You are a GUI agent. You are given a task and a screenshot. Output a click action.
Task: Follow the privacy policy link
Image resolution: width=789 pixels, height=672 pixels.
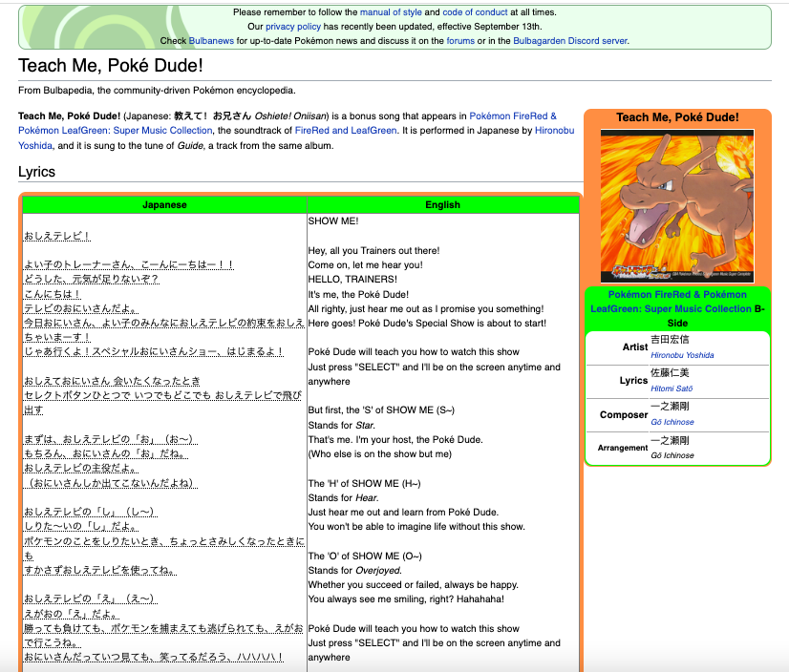point(293,27)
